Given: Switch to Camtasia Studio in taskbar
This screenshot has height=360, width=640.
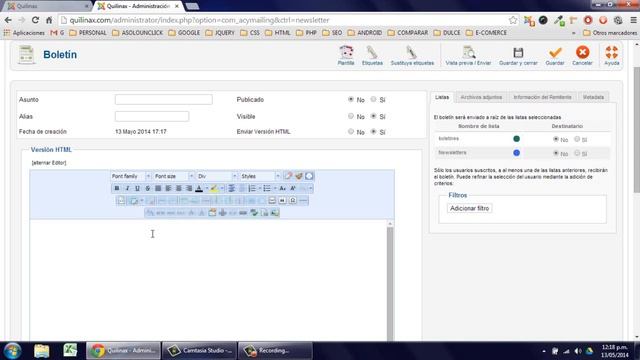Looking at the screenshot, I should point(200,351).
